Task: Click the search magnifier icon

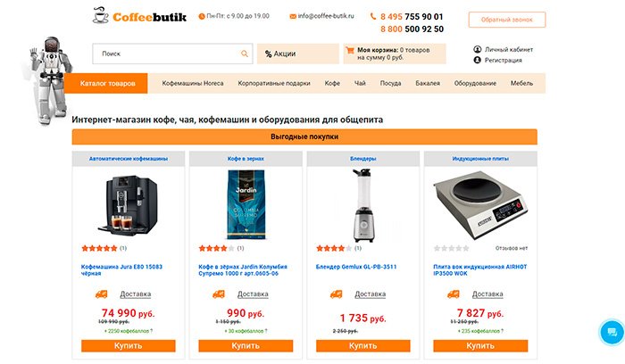Action: click(x=245, y=54)
